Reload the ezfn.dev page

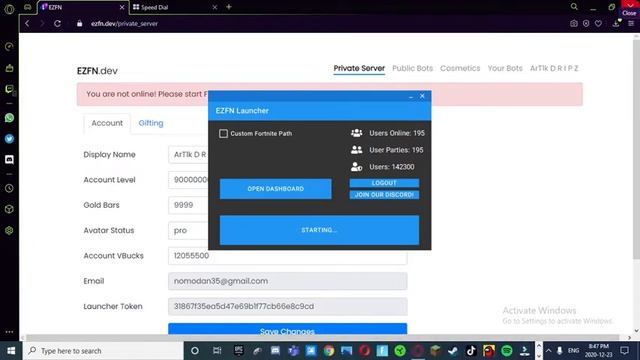coord(58,24)
